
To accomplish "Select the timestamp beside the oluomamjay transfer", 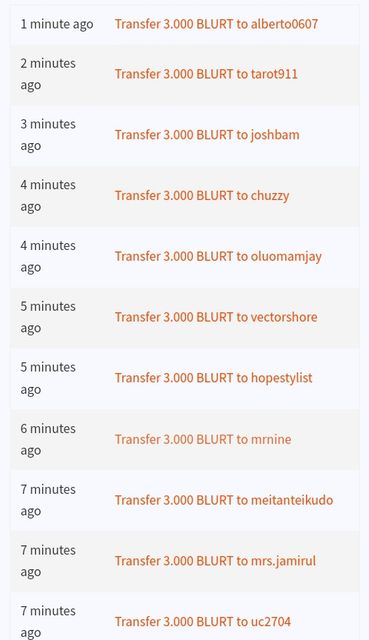I will 48,257.
